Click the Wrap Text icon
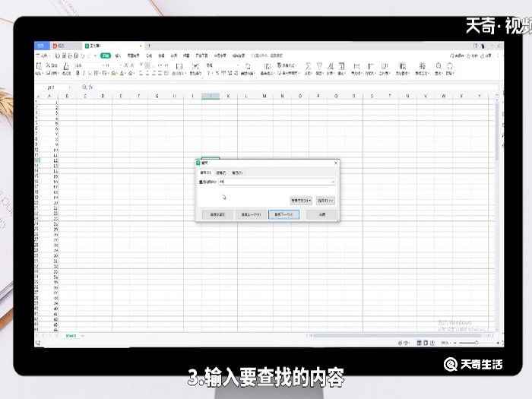The image size is (532, 399). coord(195,66)
